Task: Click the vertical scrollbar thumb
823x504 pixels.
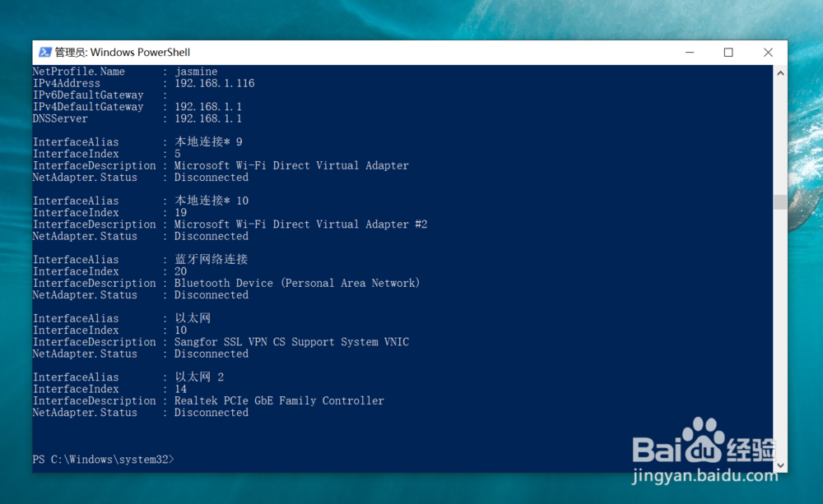Action: [780, 202]
